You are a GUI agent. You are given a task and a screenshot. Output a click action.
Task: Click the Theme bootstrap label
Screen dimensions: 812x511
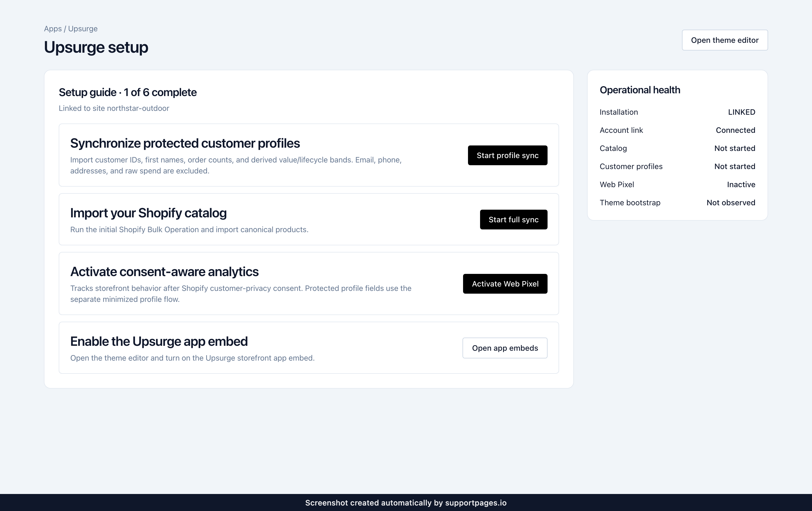(x=630, y=203)
